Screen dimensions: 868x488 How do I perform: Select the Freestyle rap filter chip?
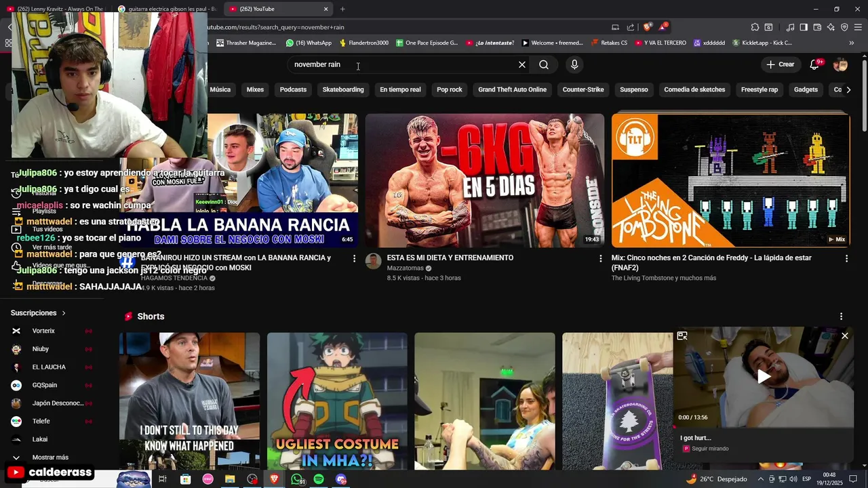759,89
